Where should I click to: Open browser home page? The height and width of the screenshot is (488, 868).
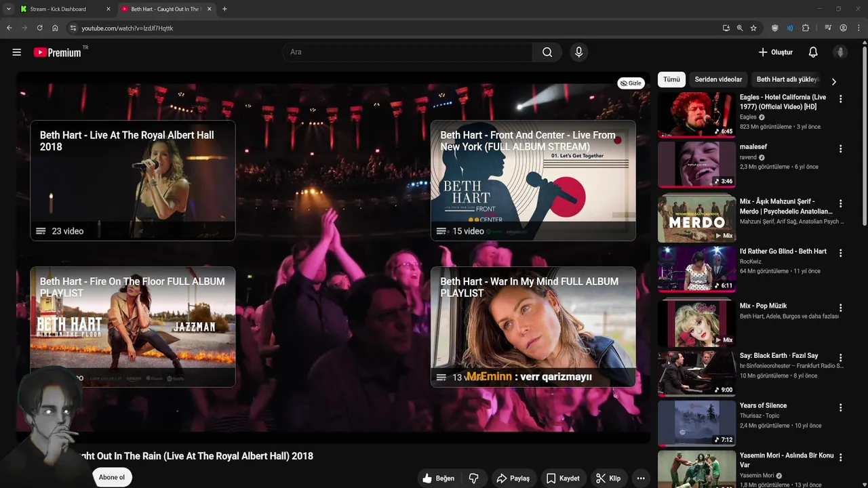coord(55,28)
